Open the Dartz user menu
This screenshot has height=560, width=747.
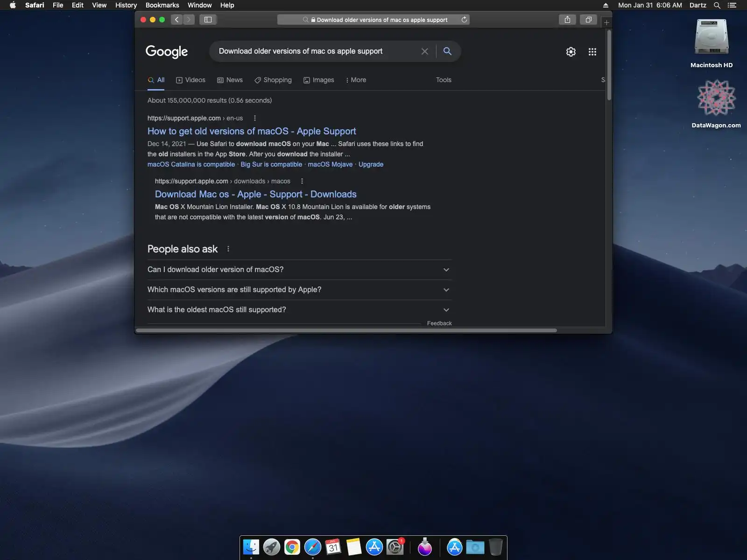click(x=698, y=5)
